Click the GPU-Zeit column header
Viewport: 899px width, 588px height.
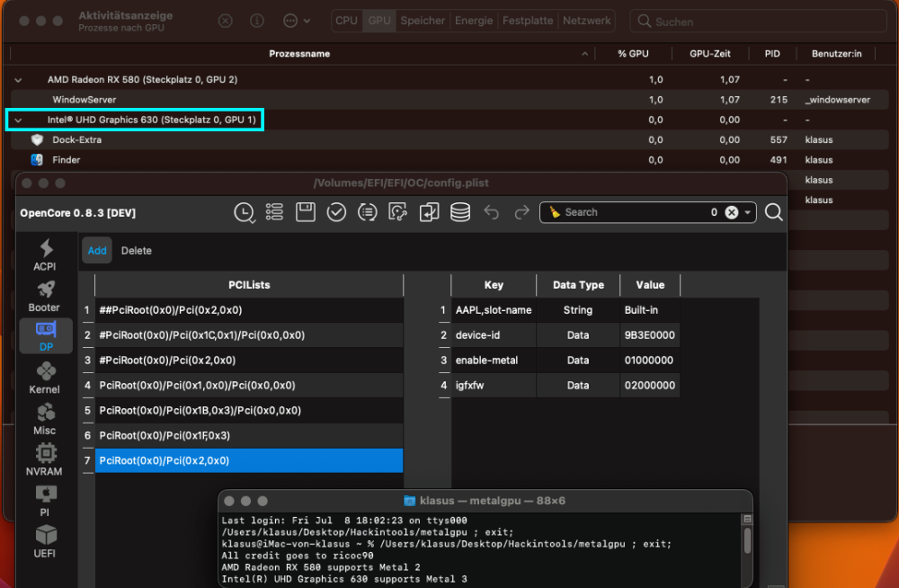710,54
